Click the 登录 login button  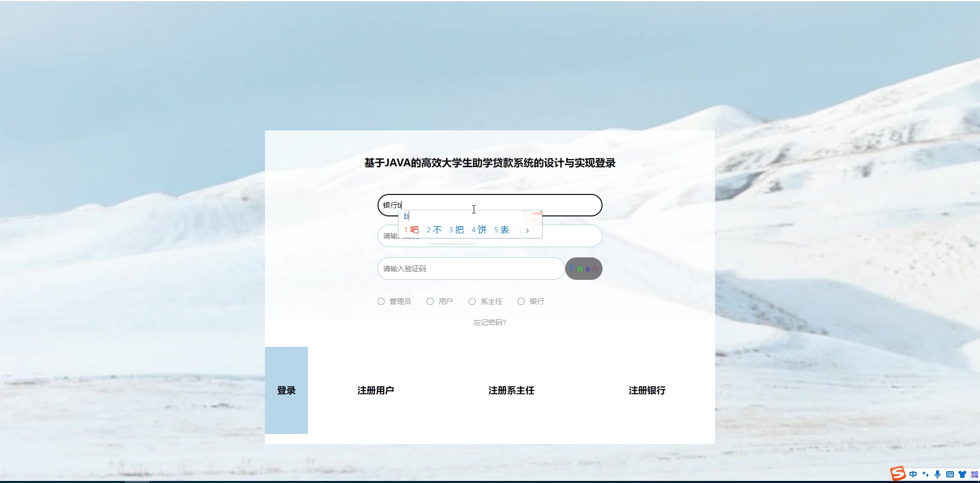pyautogui.click(x=286, y=390)
